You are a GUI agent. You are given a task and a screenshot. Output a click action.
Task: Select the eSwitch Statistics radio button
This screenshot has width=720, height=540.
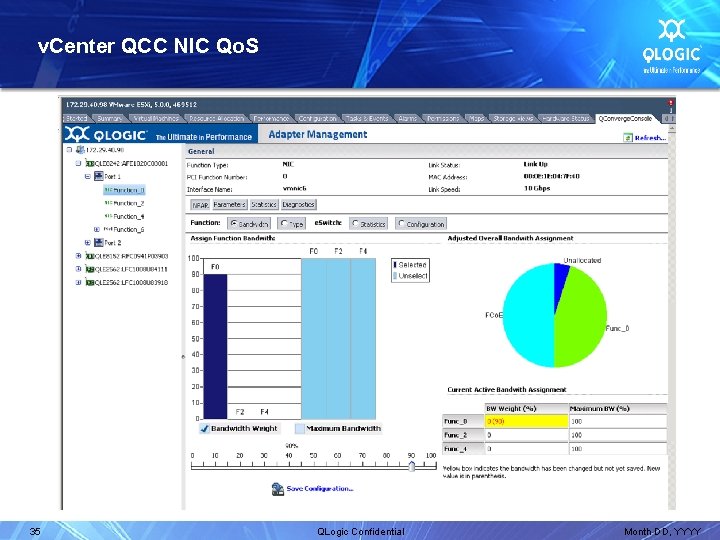tap(355, 224)
